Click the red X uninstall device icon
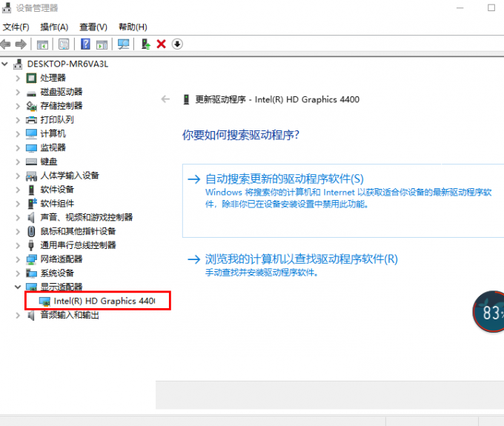This screenshot has width=504, height=426. [x=161, y=44]
